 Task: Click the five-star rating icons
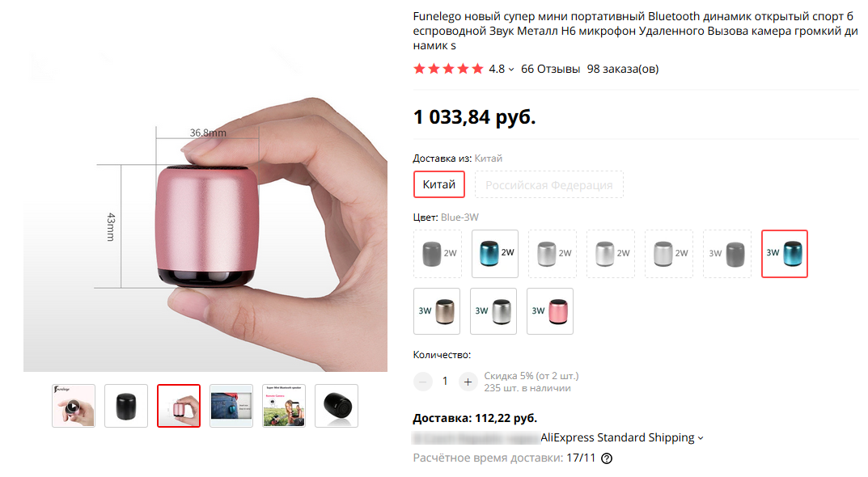tap(448, 70)
